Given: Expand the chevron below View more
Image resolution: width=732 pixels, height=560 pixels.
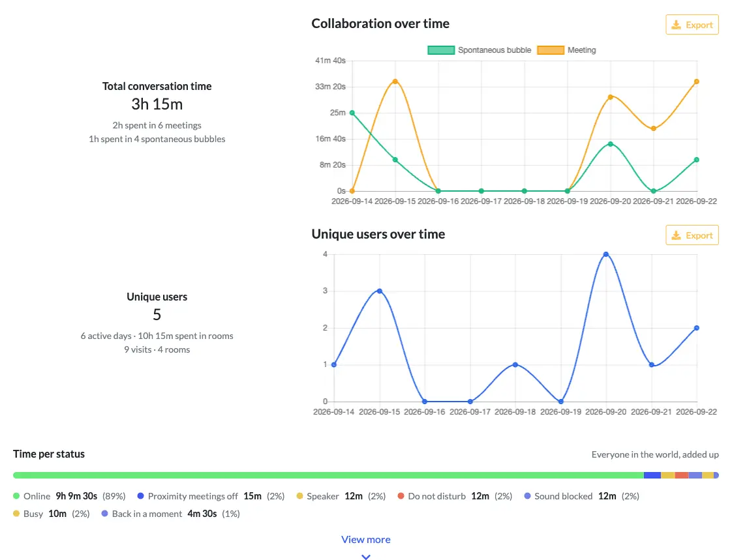Looking at the screenshot, I should click(x=366, y=557).
